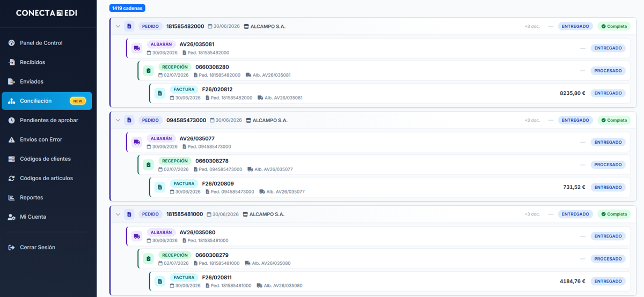The width and height of the screenshot is (644, 297).
Task: Collapse the pedido 094585473000 chain
Action: 118,120
